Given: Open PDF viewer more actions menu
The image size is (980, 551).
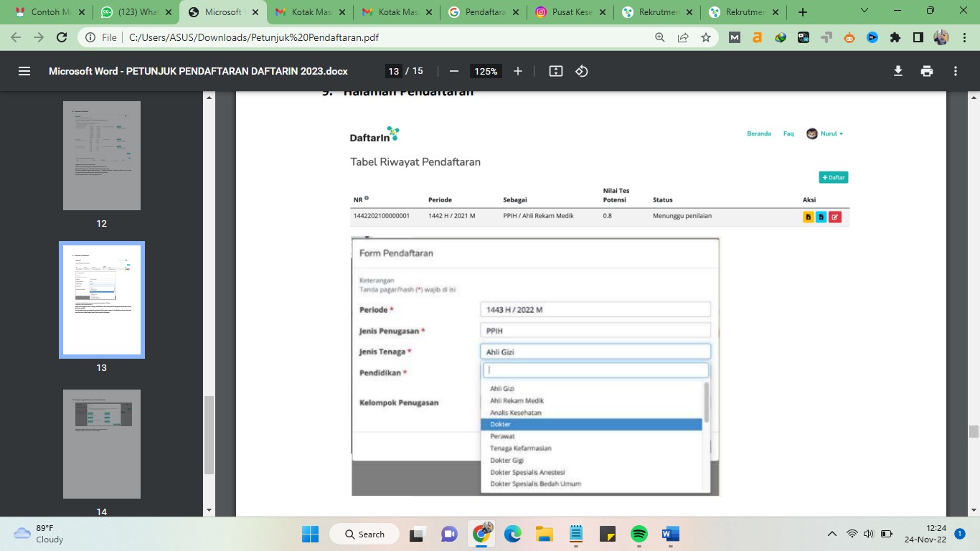Looking at the screenshot, I should 956,71.
